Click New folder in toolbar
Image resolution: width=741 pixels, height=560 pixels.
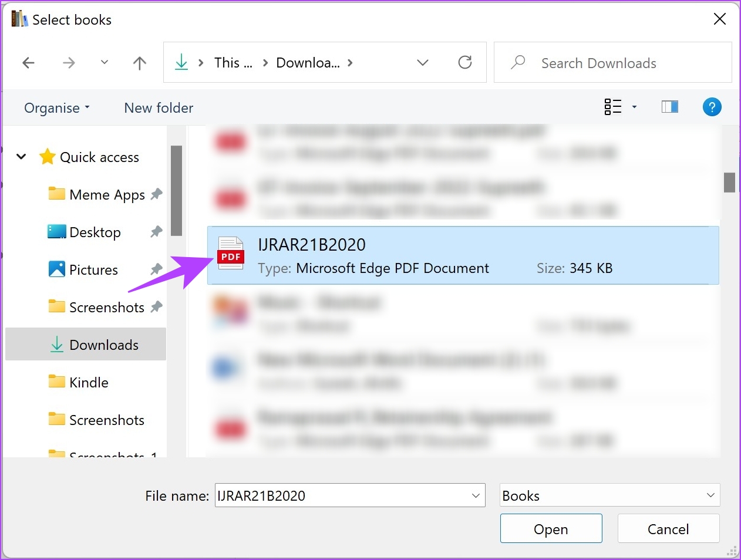159,108
